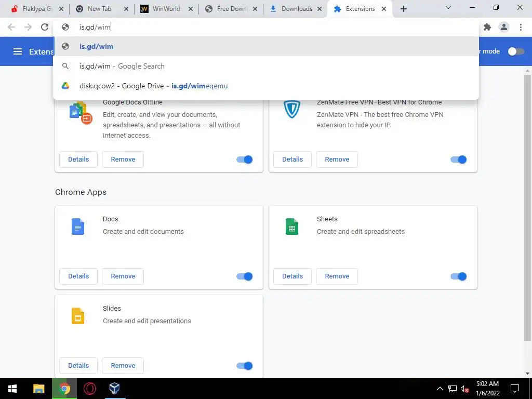Open Details for Google Docs Offline
Viewport: 532px width, 399px height.
point(78,159)
